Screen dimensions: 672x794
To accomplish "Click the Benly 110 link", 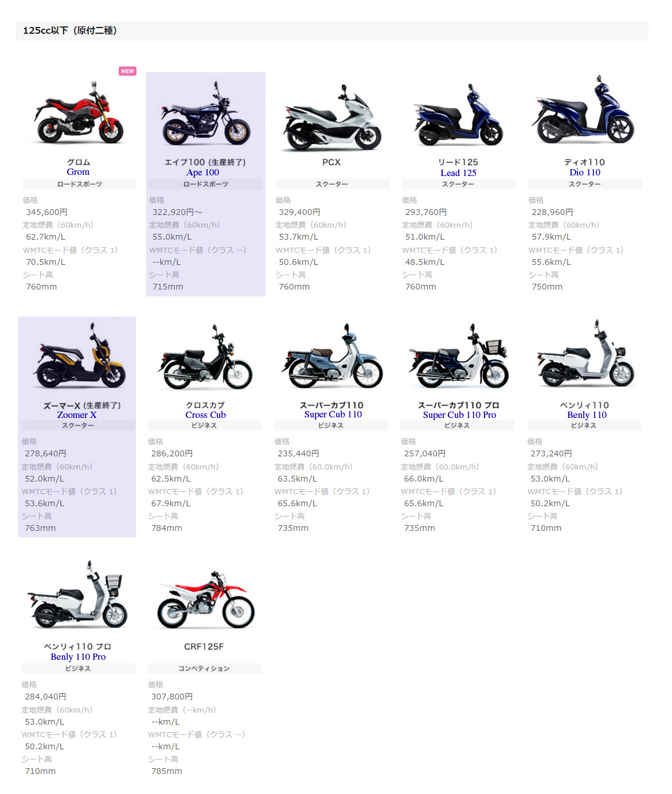I will click(587, 415).
